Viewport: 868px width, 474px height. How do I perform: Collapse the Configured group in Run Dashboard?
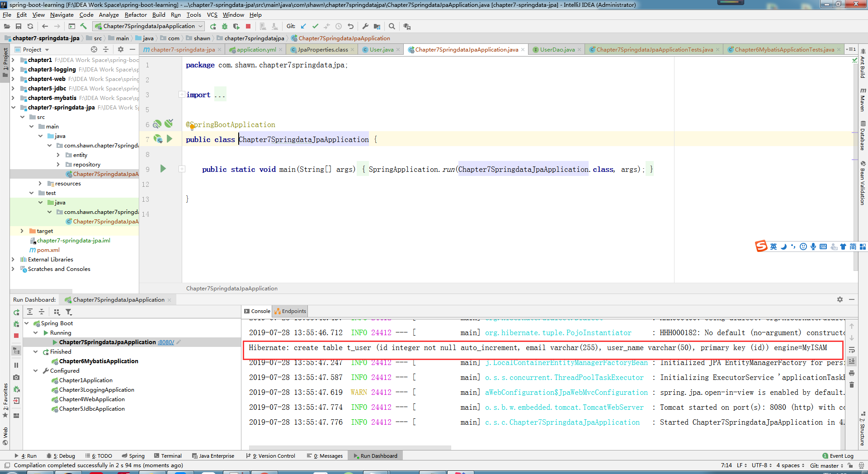[36, 370]
